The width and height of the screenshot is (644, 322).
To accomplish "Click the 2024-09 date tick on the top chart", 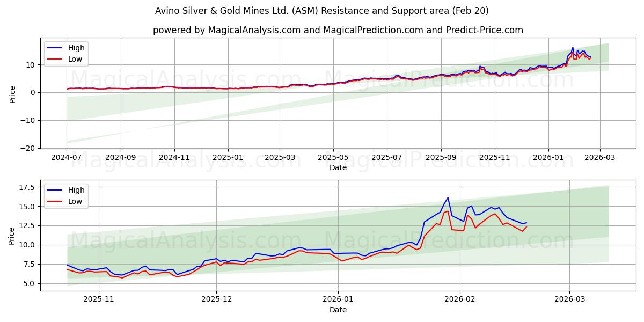I will click(121, 159).
